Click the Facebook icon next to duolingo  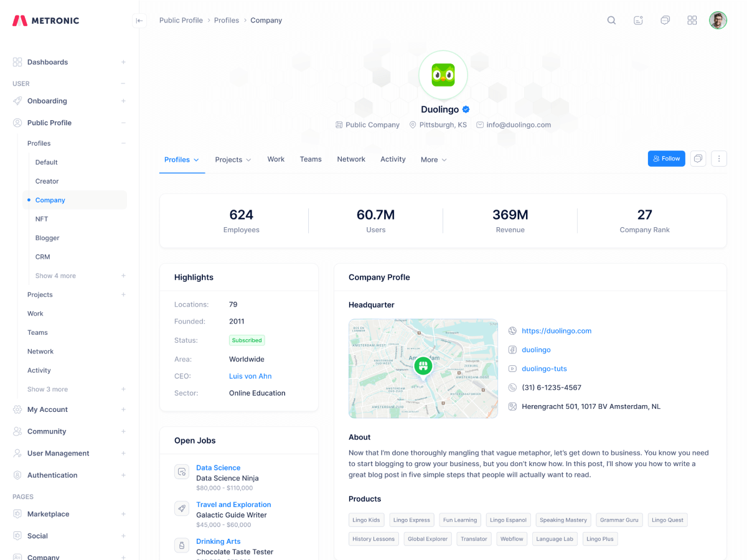click(512, 350)
